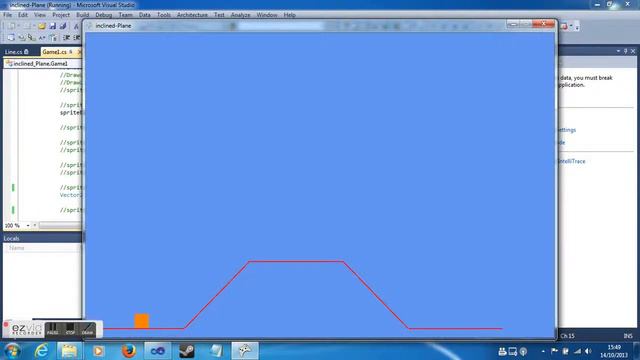This screenshot has height=360, width=640.
Task: Click the Increase Indent toolbar icon
Action: coord(77,38)
